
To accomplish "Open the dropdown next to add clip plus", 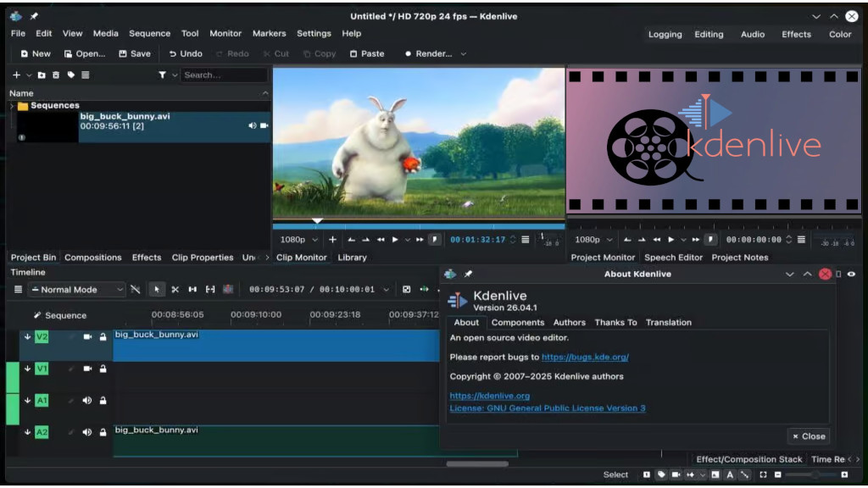I will (29, 75).
